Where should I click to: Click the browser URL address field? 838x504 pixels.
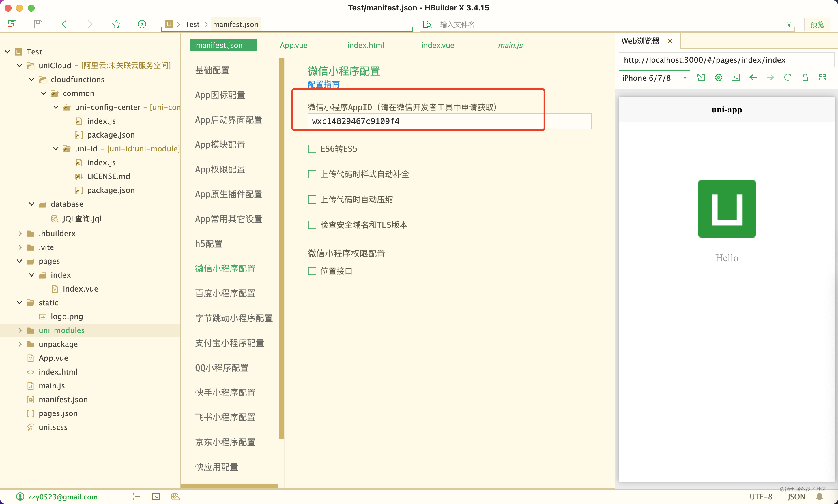pos(726,60)
